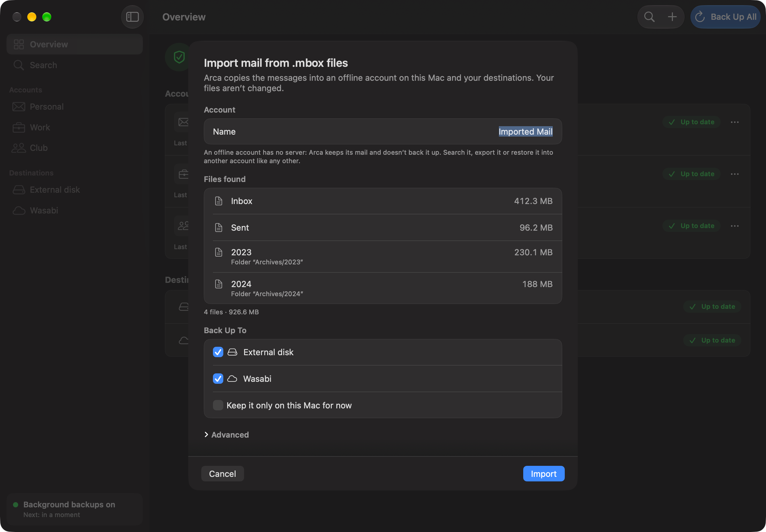The width and height of the screenshot is (766, 532).
Task: Open the third account's more options ellipsis
Action: 735,226
